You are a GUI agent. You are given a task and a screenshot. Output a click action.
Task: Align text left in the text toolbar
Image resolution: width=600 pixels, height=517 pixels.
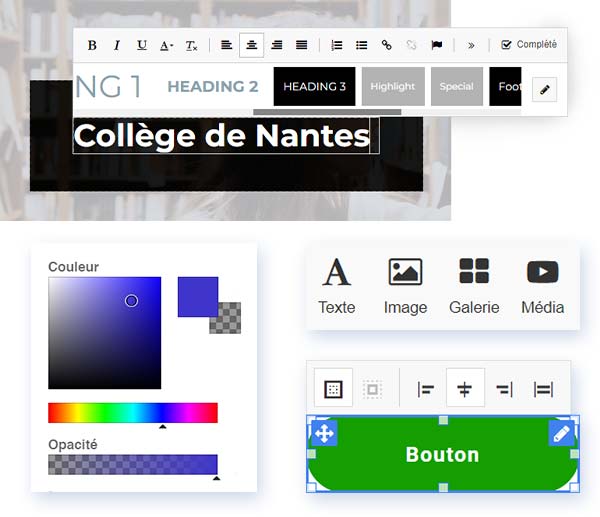[227, 45]
